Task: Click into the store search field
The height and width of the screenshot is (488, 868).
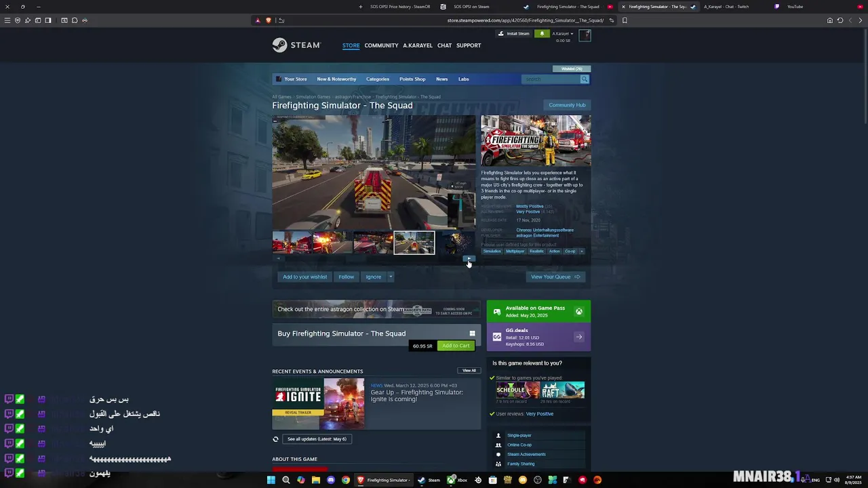Action: click(x=551, y=79)
